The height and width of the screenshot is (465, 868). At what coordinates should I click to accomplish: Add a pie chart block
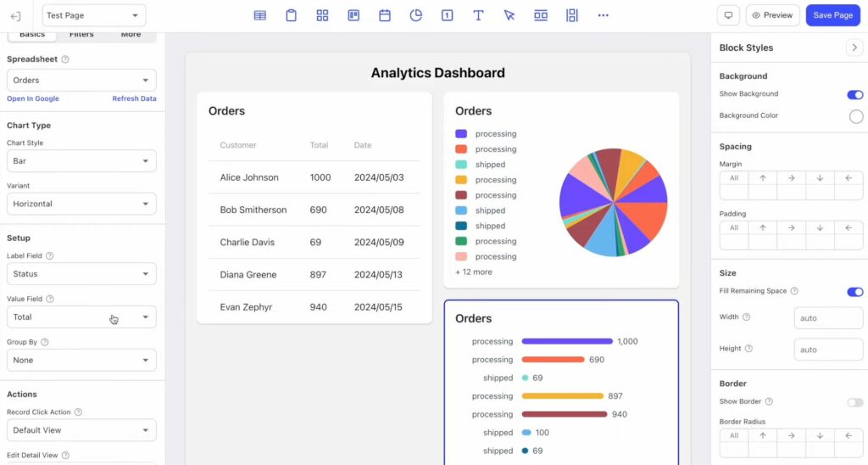coord(415,15)
